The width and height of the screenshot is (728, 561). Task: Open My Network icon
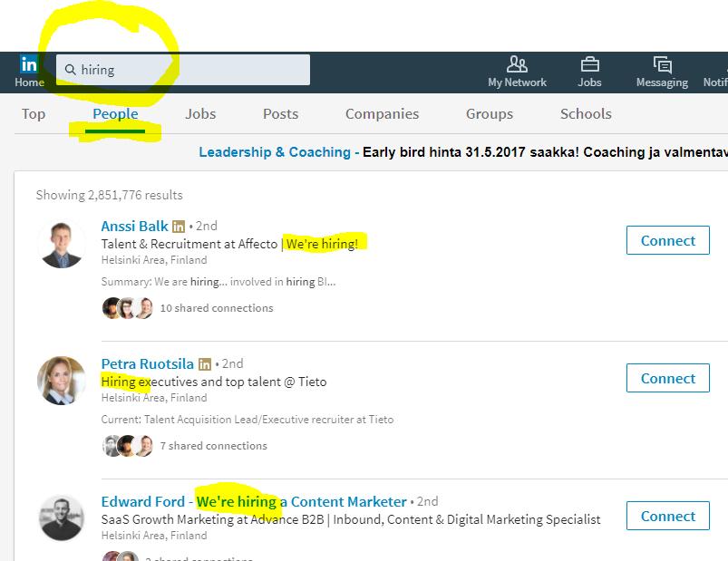click(517, 64)
